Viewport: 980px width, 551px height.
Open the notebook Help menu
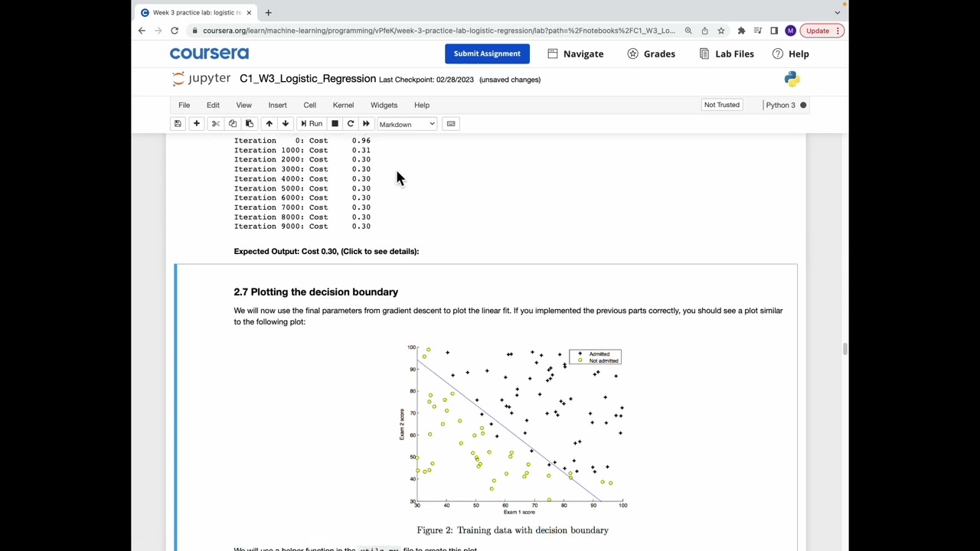tap(422, 105)
